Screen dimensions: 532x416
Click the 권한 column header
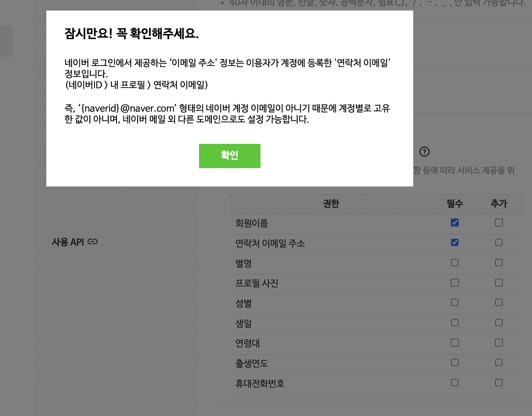point(331,203)
